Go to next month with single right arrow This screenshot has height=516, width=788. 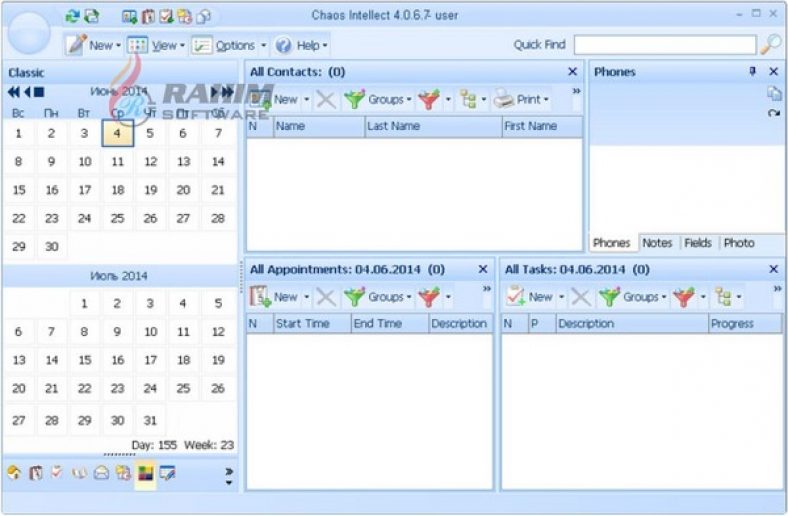(215, 92)
